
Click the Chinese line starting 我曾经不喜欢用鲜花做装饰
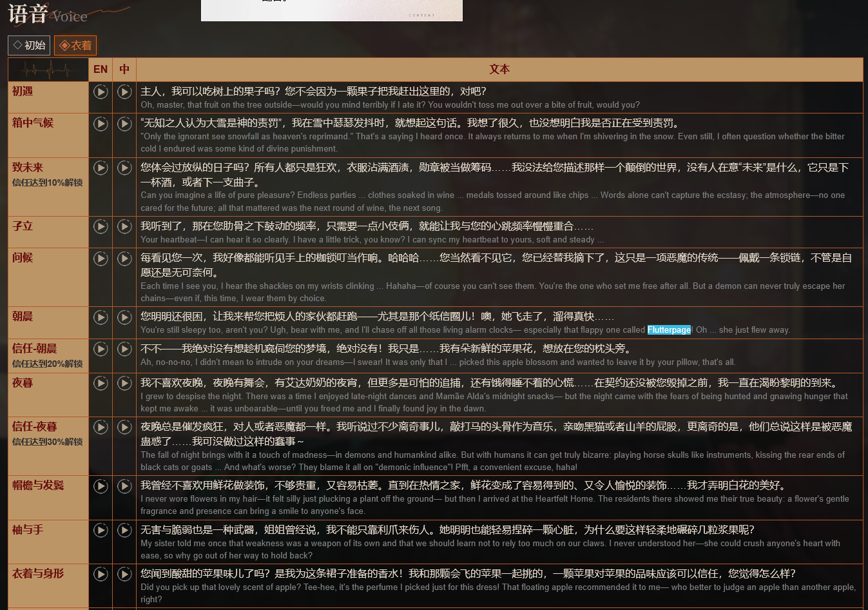click(463, 486)
